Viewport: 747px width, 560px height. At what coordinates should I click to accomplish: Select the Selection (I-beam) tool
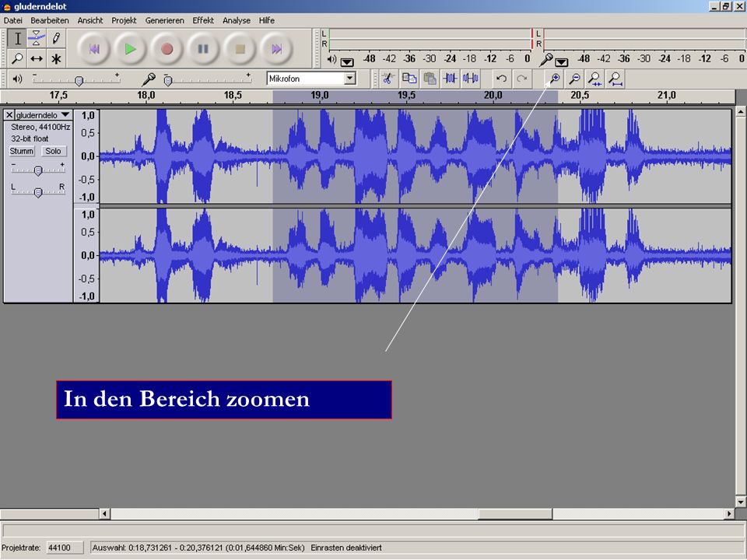(17, 38)
